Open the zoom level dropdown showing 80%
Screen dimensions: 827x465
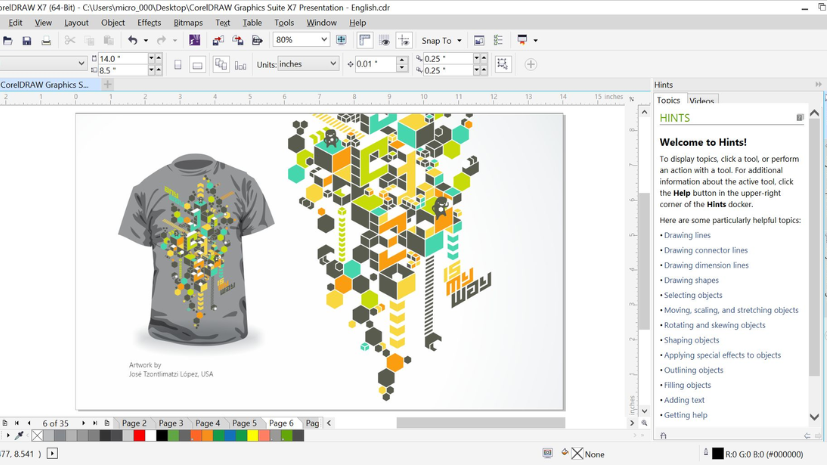tap(323, 40)
